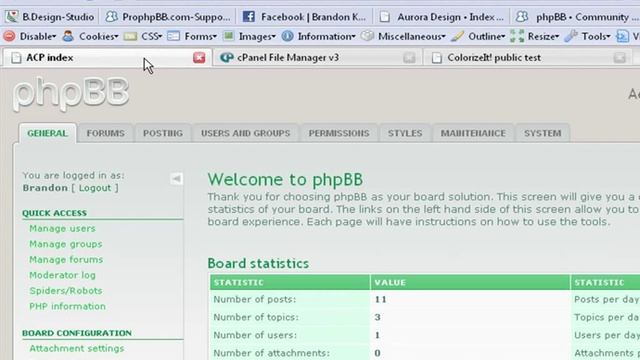Click the topics value '3' cell
This screenshot has height=360, width=640.
coord(470,317)
